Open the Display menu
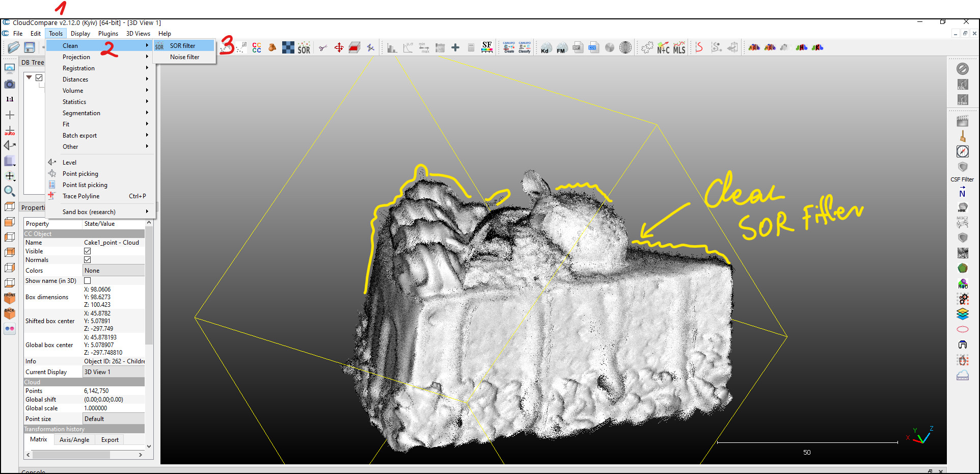 pyautogui.click(x=80, y=34)
